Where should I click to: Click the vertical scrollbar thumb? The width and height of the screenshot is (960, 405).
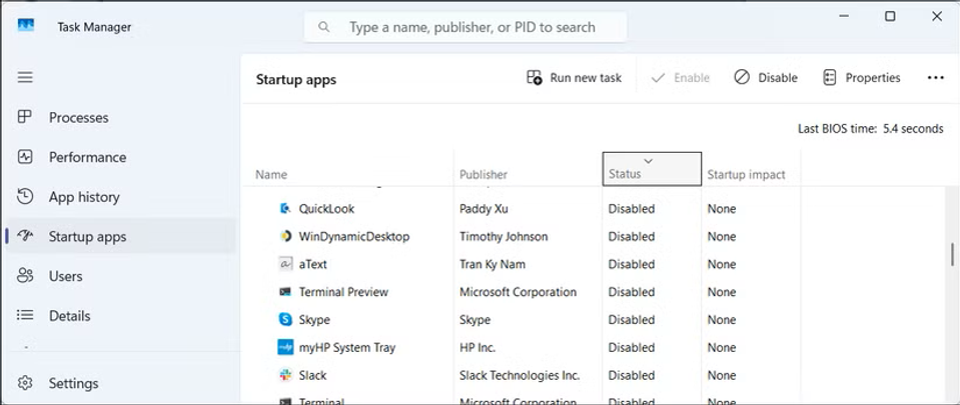pos(953,255)
